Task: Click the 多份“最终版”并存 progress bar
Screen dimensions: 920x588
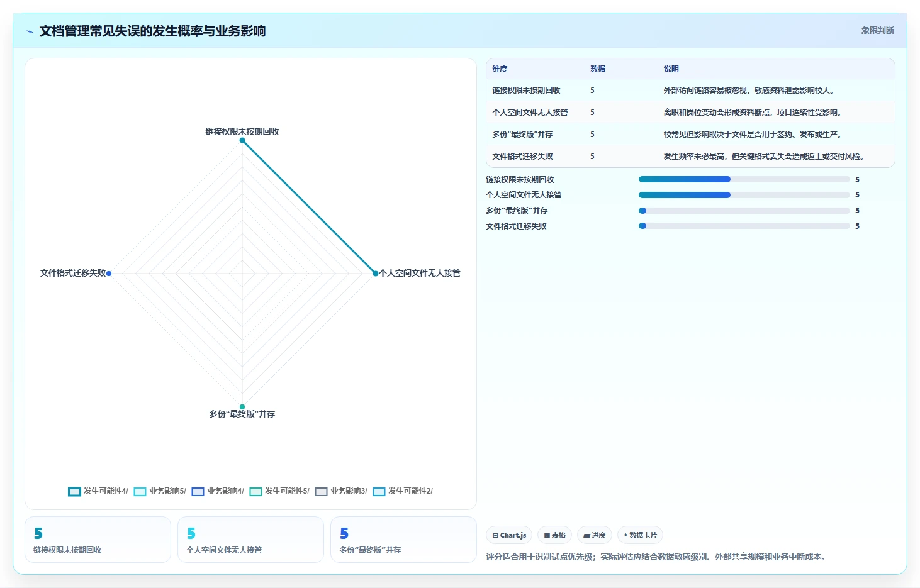Action: pyautogui.click(x=744, y=211)
